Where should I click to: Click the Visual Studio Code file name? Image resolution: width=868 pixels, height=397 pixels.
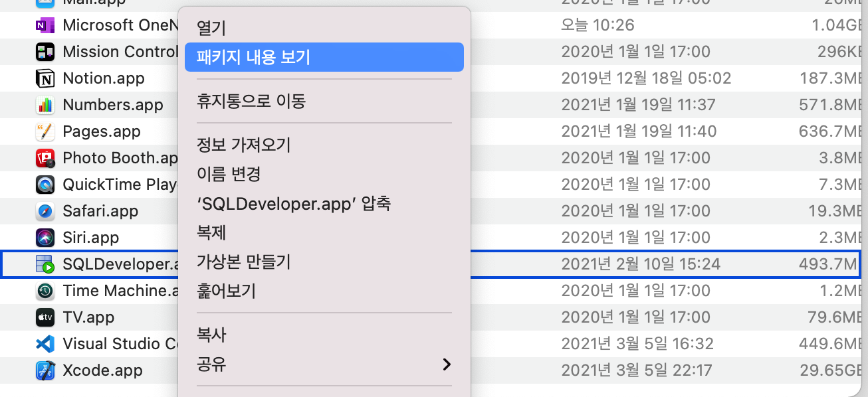120,344
